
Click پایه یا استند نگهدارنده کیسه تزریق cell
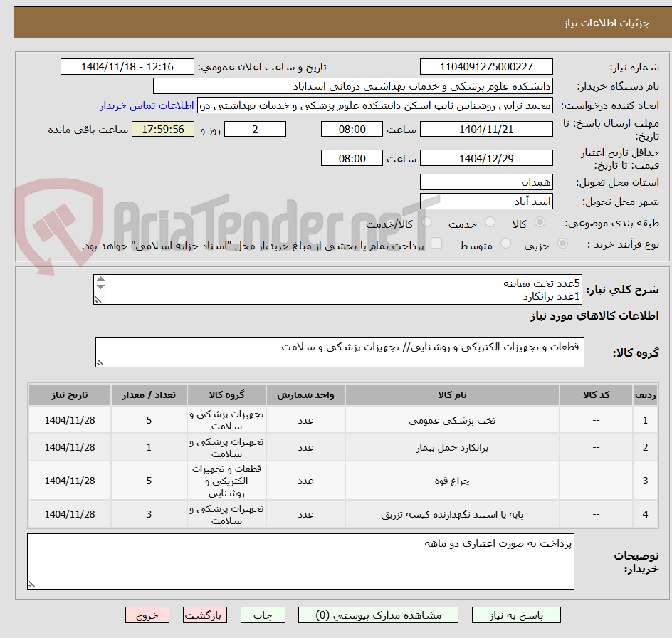pos(452,514)
